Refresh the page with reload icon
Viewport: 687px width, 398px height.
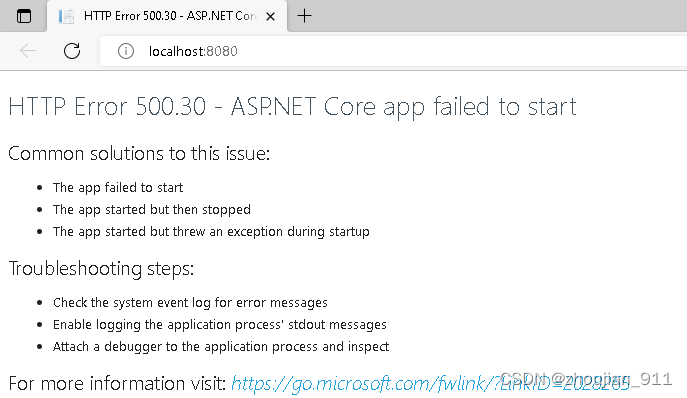[x=72, y=51]
